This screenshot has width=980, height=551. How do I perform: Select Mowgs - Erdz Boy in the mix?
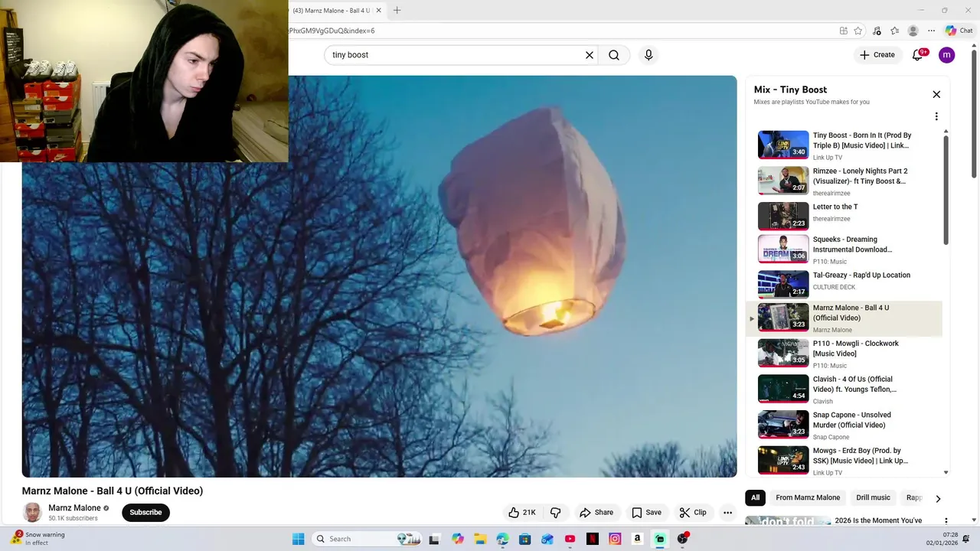(x=844, y=461)
